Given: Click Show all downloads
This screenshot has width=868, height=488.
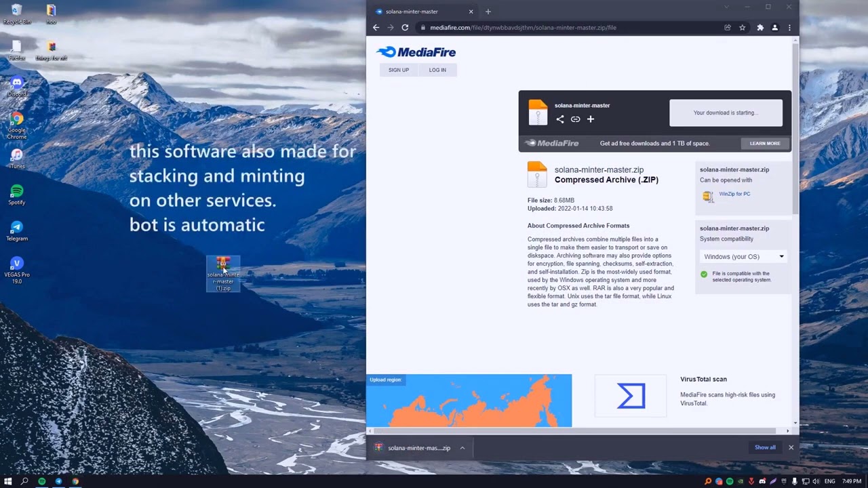Looking at the screenshot, I should pos(765,447).
